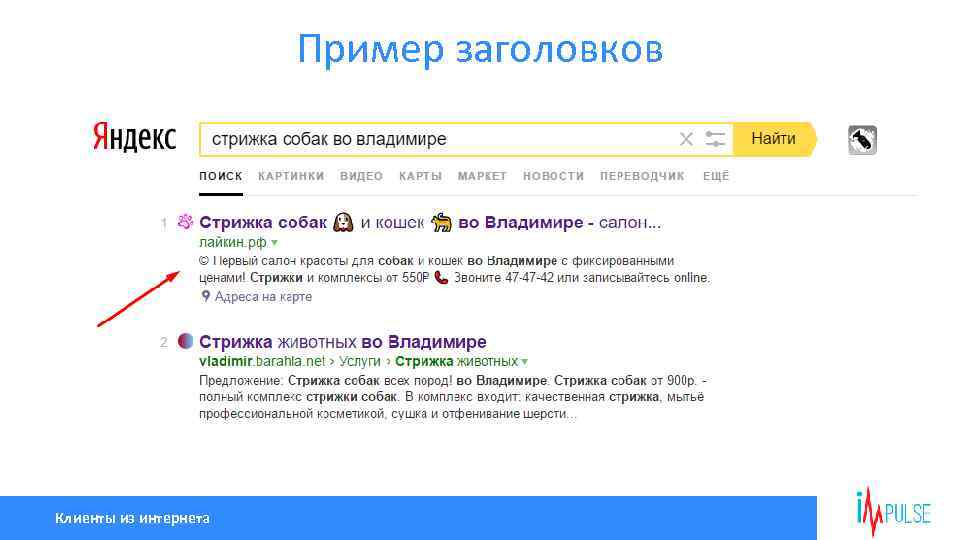
Task: Click the slide heading Пример заголовков
Action: click(480, 49)
